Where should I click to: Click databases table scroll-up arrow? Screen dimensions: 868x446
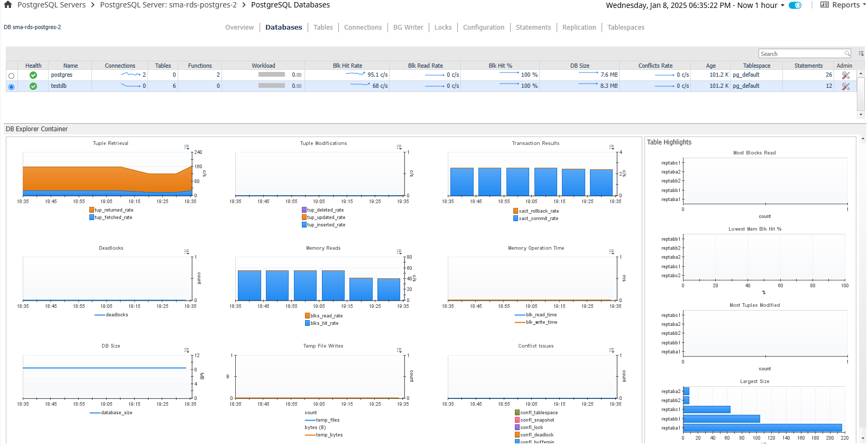[x=861, y=74]
